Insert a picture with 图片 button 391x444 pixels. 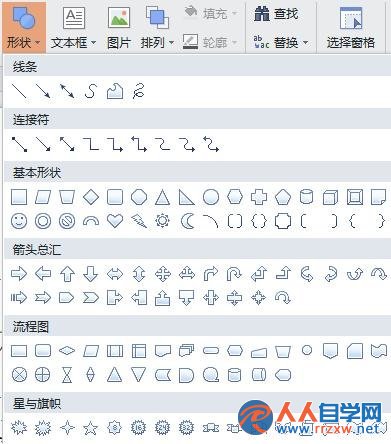pos(119,28)
